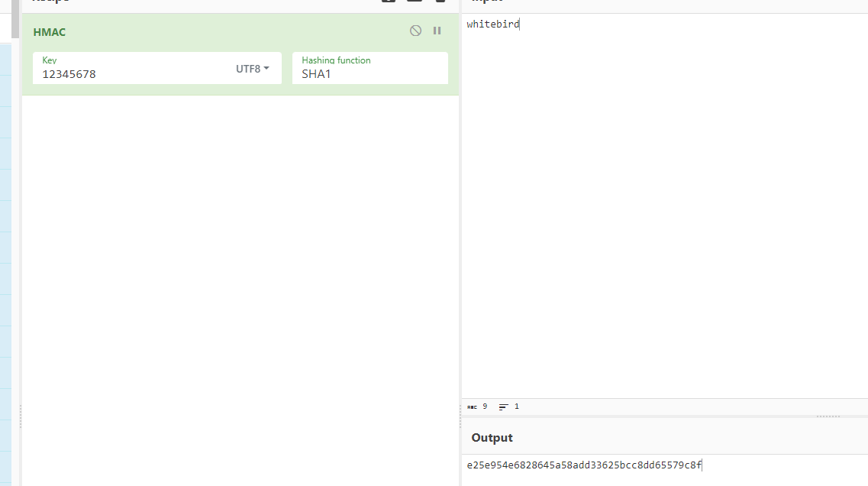The image size is (868, 486).
Task: Click the line count value 1
Action: 517,407
